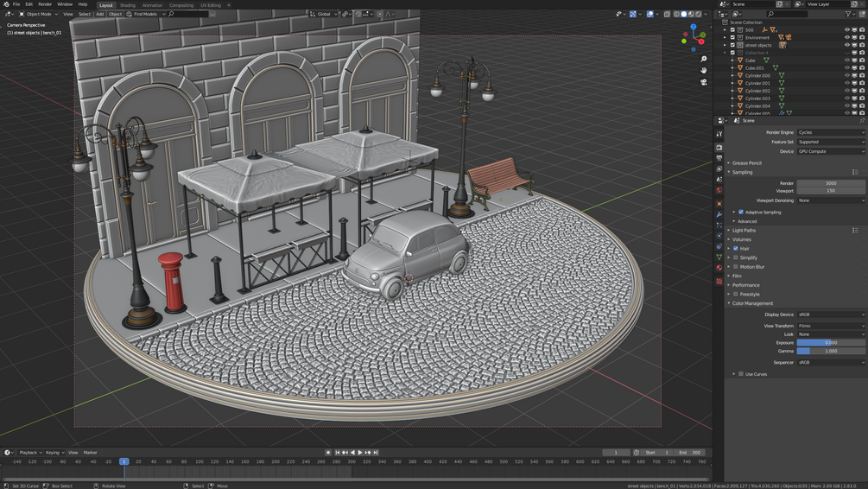Add a new workspace with the plus icon
Image resolution: width=868 pixels, height=489 pixels.
pyautogui.click(x=229, y=5)
